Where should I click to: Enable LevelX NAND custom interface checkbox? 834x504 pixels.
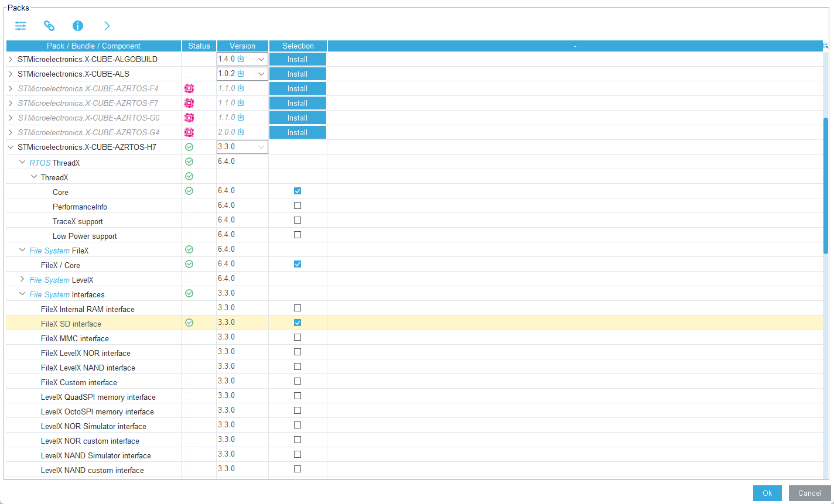(298, 469)
